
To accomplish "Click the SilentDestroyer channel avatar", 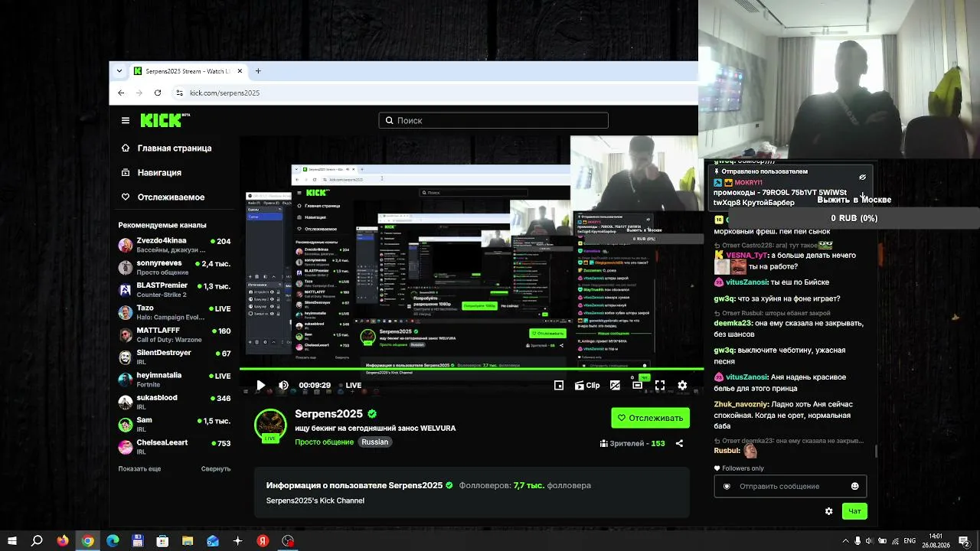I will [x=126, y=357].
